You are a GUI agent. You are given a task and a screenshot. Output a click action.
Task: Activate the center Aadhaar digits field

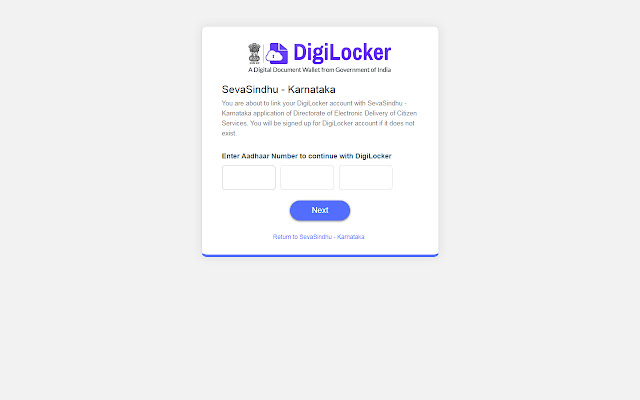point(307,178)
